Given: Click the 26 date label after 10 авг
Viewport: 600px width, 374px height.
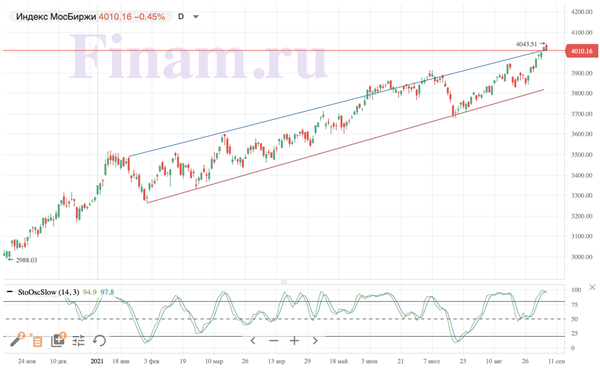Looking at the screenshot, I should click(525, 361).
